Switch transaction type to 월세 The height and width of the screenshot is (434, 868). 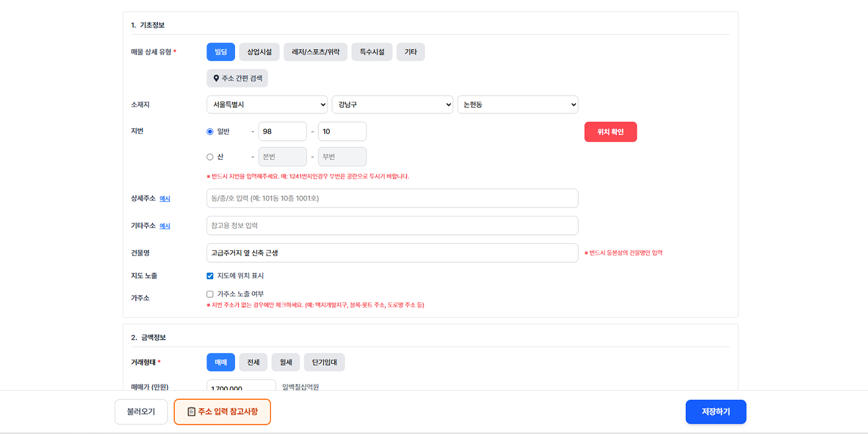(x=285, y=362)
